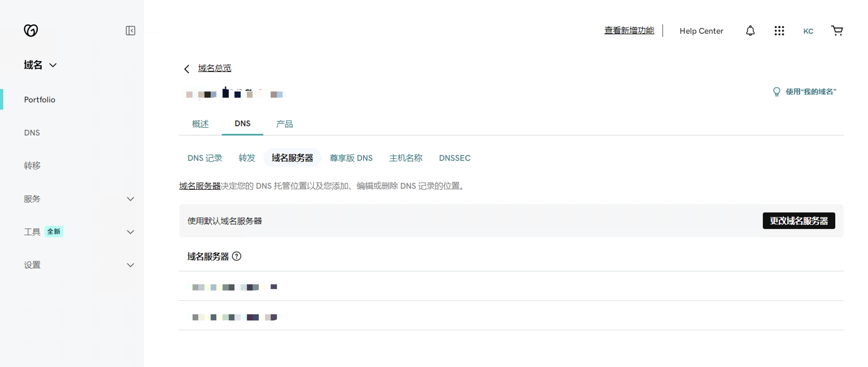Open the 尊享版 DNS sub-tab
The width and height of the screenshot is (868, 367).
click(x=351, y=158)
